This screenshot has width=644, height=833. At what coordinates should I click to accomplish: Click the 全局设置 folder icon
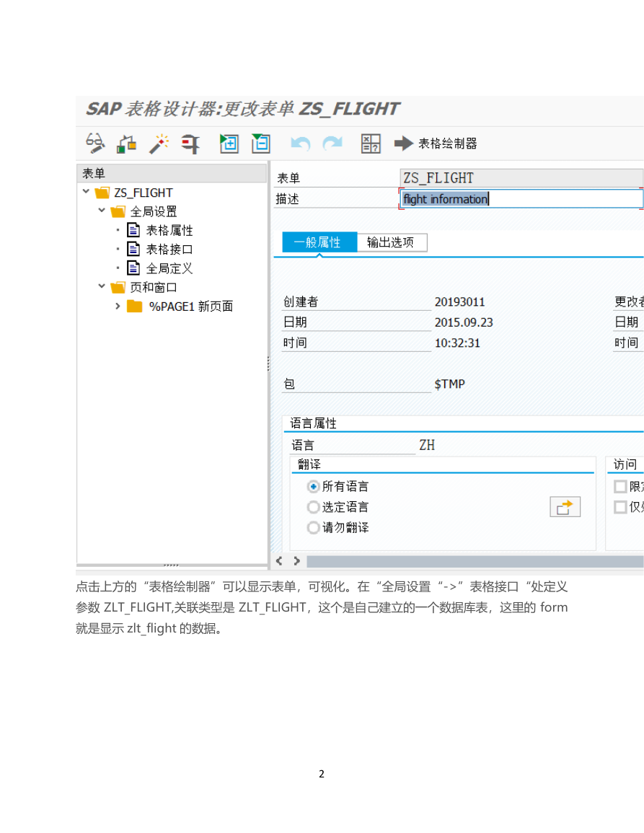click(x=118, y=211)
